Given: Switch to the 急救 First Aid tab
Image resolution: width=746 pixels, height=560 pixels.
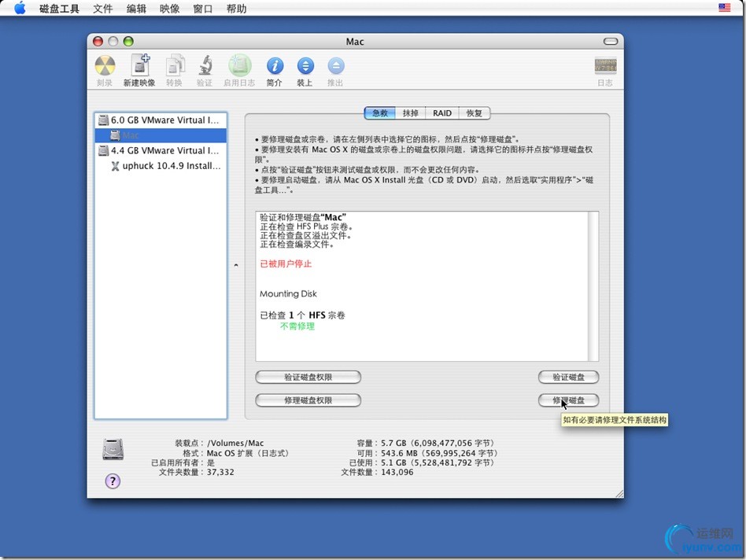Looking at the screenshot, I should pos(379,113).
